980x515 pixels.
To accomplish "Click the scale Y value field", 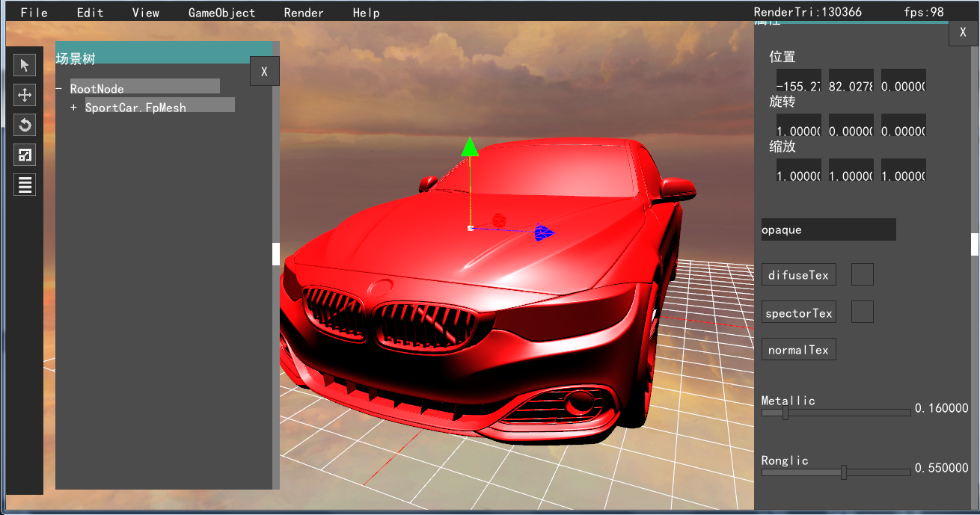I will point(851,170).
